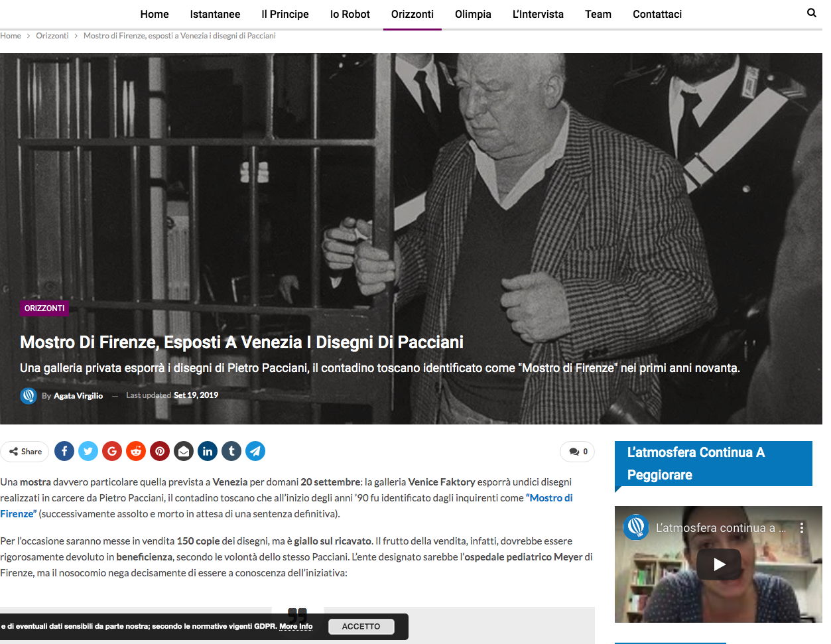Pin article on Pinterest

160,452
